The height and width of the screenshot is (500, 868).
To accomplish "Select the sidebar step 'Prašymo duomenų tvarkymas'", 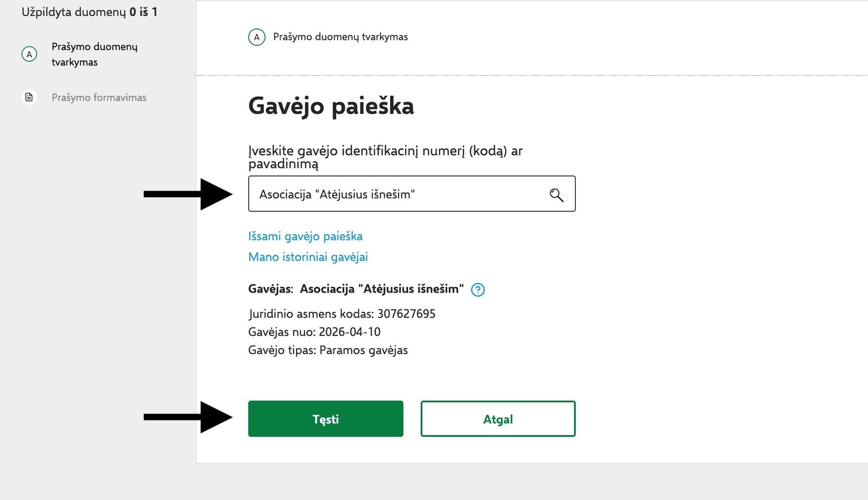I will tap(95, 54).
